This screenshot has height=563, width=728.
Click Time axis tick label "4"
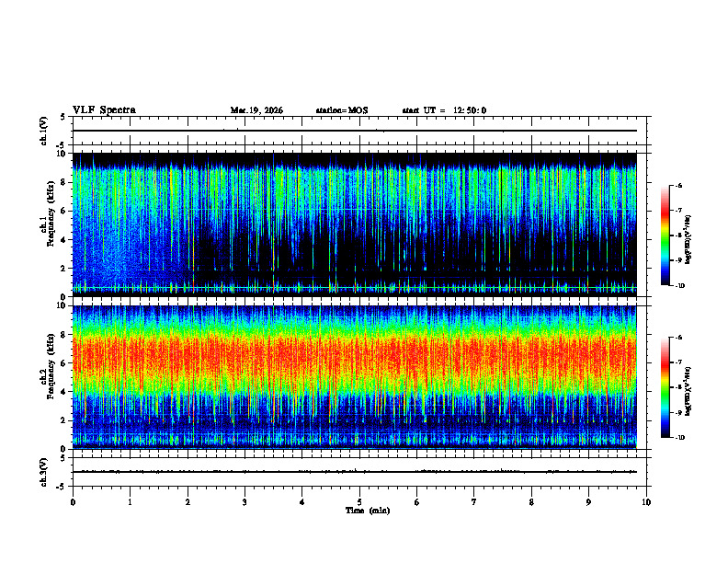click(x=302, y=502)
